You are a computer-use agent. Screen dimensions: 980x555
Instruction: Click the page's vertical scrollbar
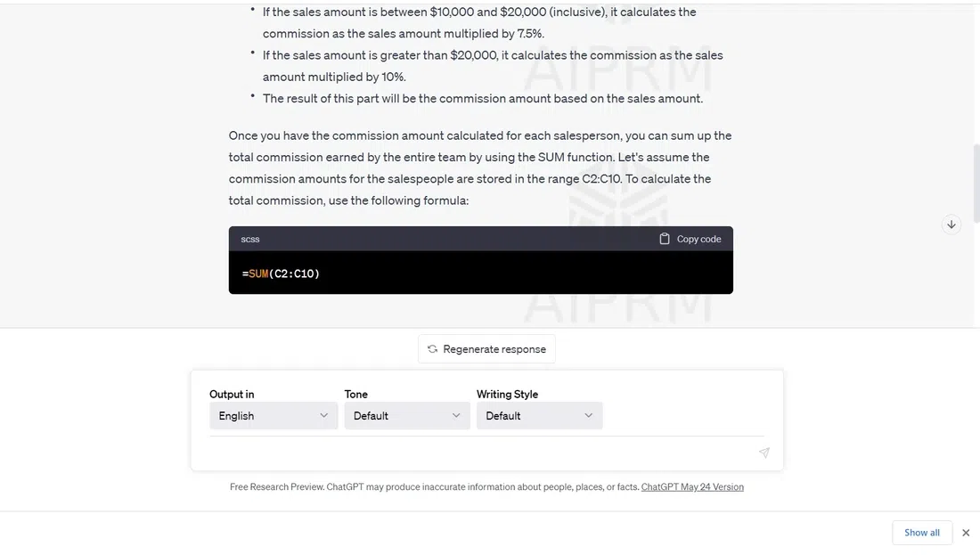pyautogui.click(x=976, y=178)
